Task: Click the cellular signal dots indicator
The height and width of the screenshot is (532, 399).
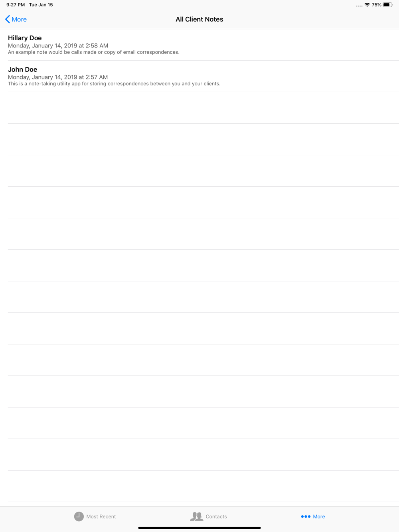Action: 359,6
